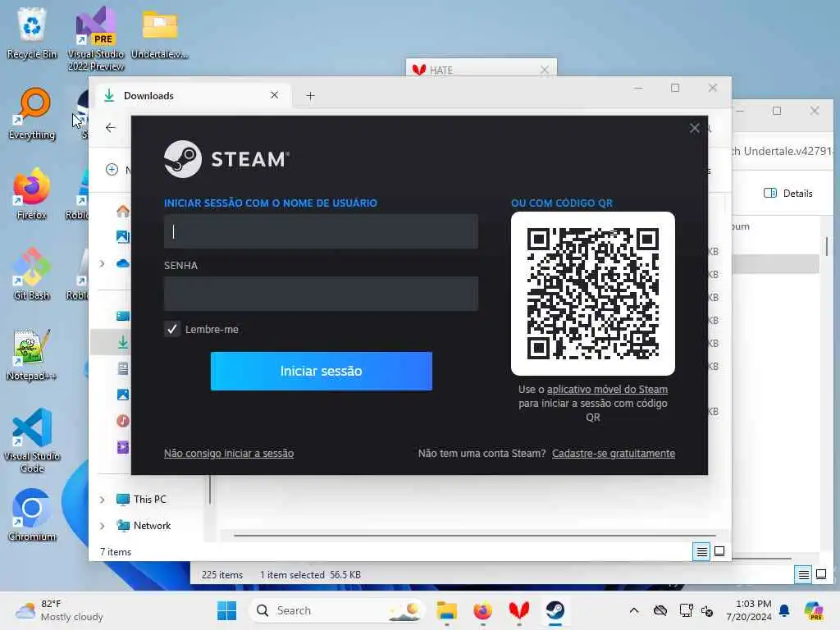Viewport: 840px width, 630px height.
Task: Launch the Visual Studio Code shortcut
Action: [x=32, y=441]
